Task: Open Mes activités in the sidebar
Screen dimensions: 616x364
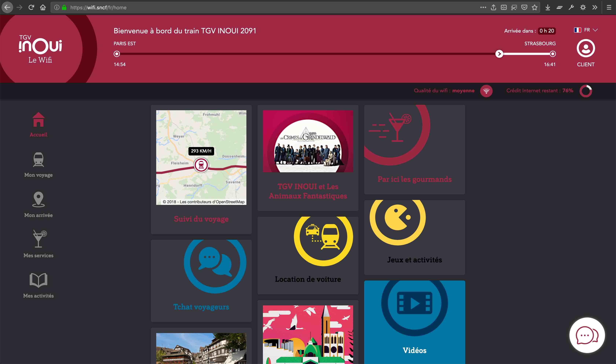Action: click(38, 285)
